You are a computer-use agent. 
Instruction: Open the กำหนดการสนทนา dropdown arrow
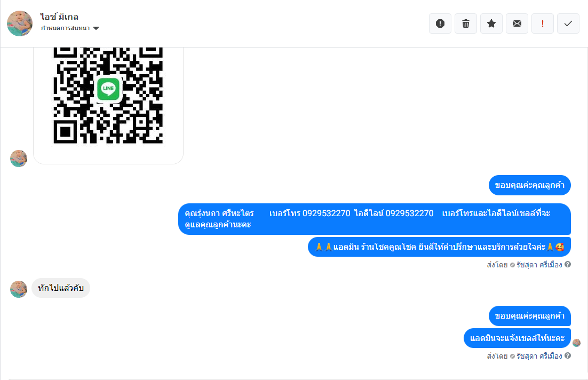(96, 28)
